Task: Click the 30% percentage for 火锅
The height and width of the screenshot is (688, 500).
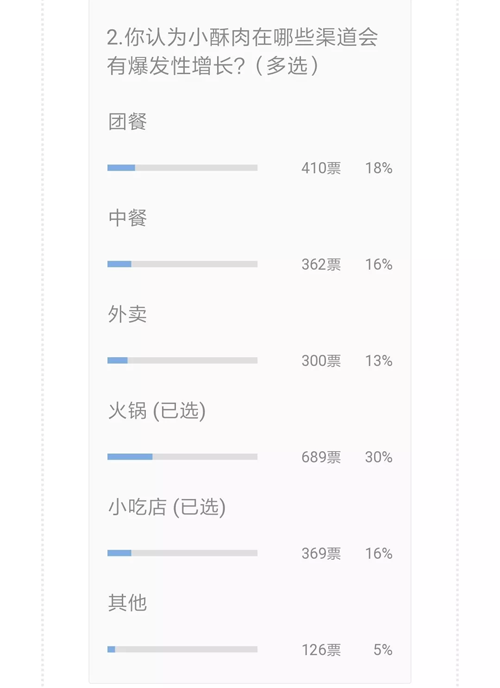Action: pyautogui.click(x=379, y=457)
